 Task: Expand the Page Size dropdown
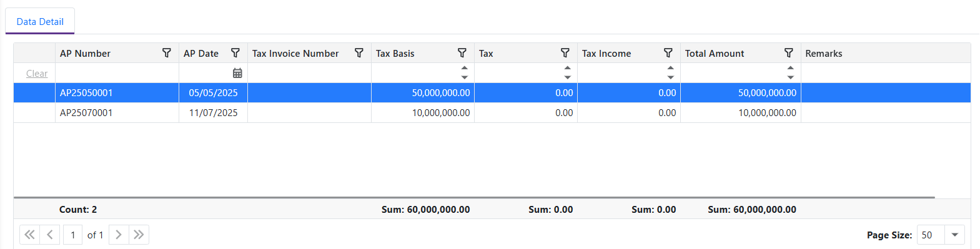coord(954,235)
